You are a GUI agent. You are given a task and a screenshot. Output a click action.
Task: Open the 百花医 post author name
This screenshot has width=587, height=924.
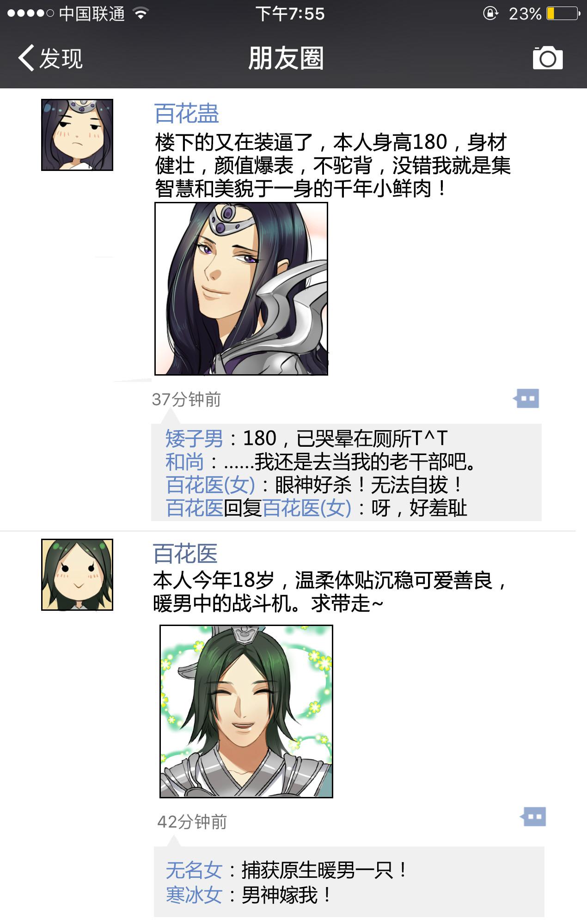point(185,553)
